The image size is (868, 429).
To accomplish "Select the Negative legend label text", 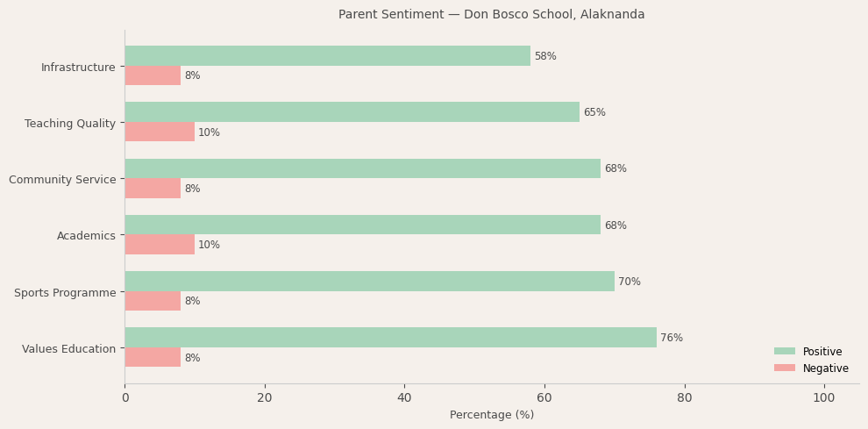I will pyautogui.click(x=826, y=368).
